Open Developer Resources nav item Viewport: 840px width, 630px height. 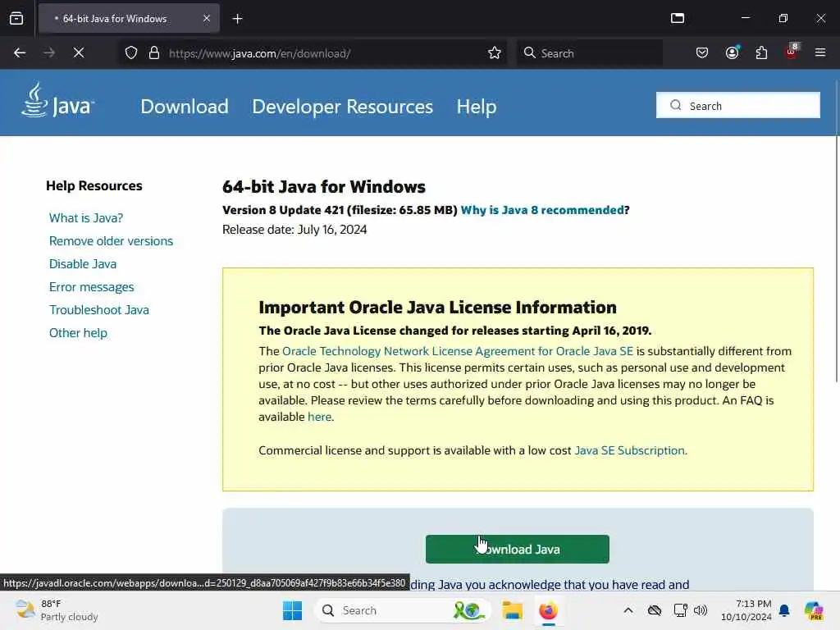342,106
